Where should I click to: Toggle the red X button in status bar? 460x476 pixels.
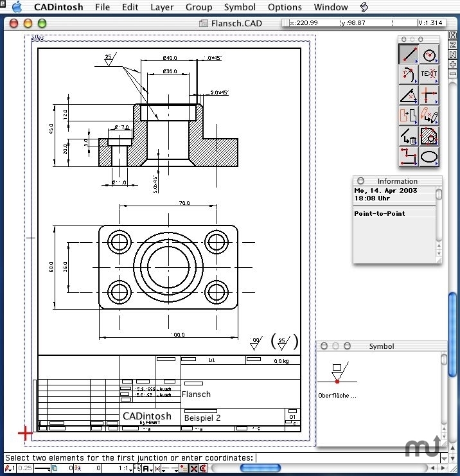pos(193,469)
